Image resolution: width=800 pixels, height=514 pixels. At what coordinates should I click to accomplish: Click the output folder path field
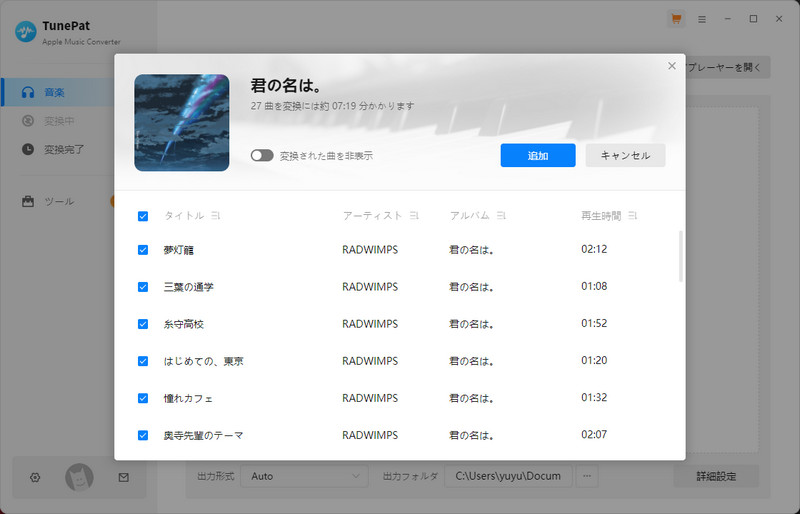(508, 476)
